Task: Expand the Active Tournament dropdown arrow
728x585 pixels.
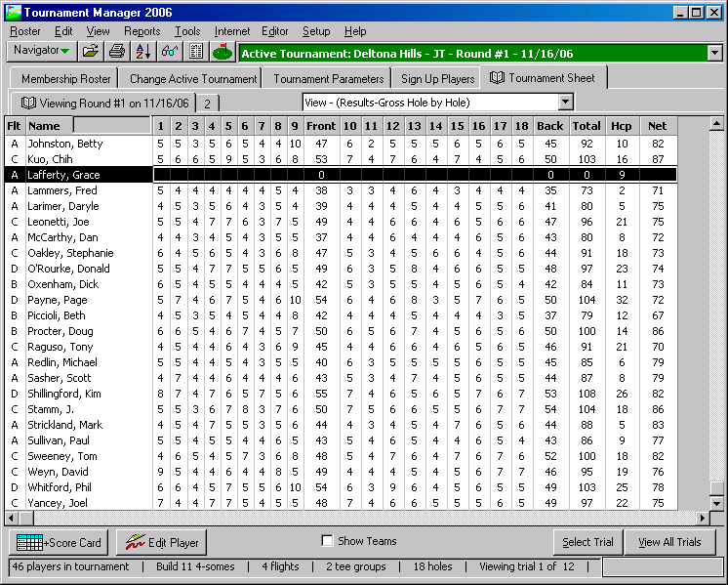Action: pos(715,53)
